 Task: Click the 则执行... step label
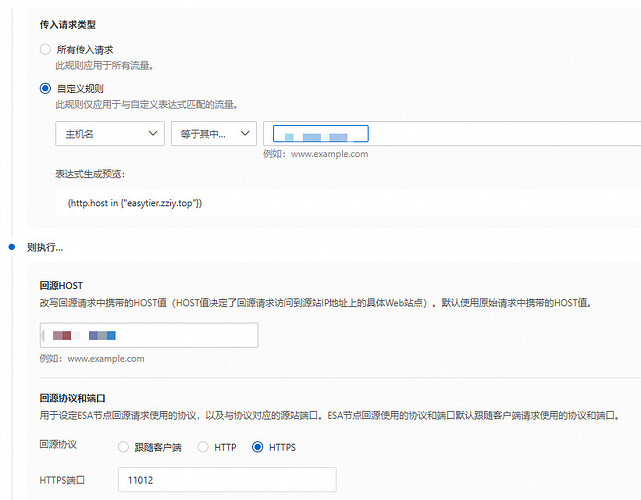click(x=45, y=247)
